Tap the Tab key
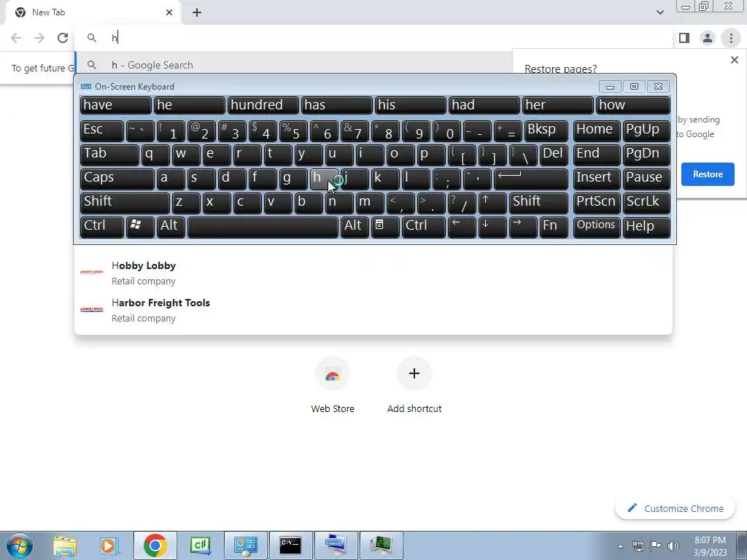Screen dimensions: 747x560 click(x=109, y=155)
